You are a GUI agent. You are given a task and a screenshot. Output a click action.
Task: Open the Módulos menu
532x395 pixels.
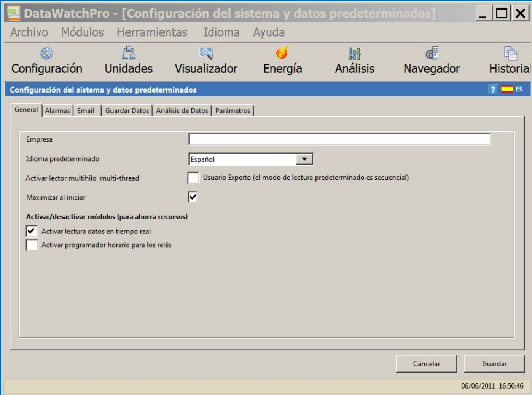click(x=82, y=32)
